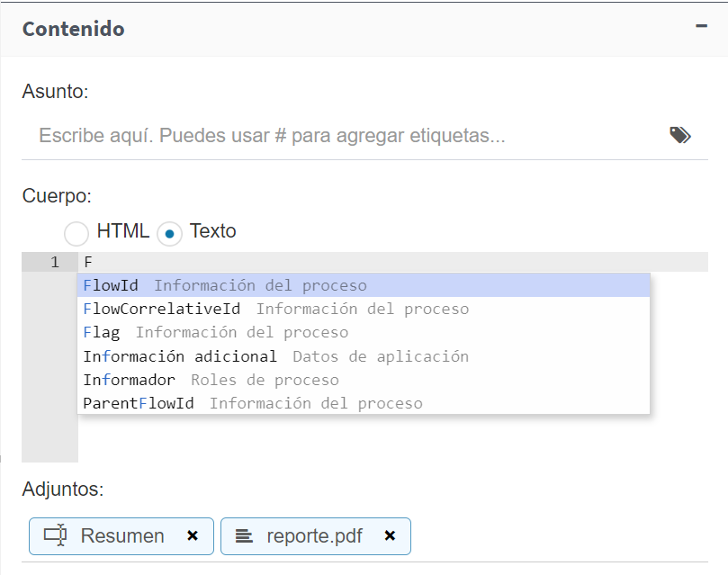Pick the Flag autocomplete suggestion

point(364,332)
